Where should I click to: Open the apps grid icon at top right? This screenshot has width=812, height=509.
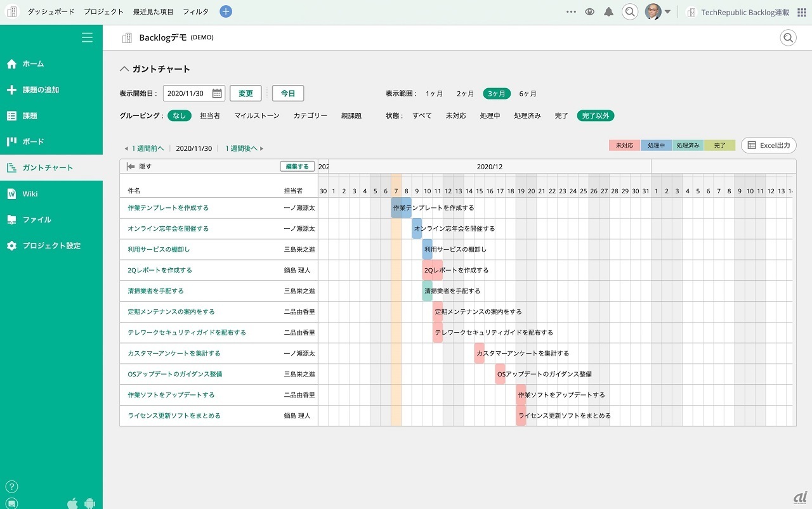pyautogui.click(x=802, y=12)
